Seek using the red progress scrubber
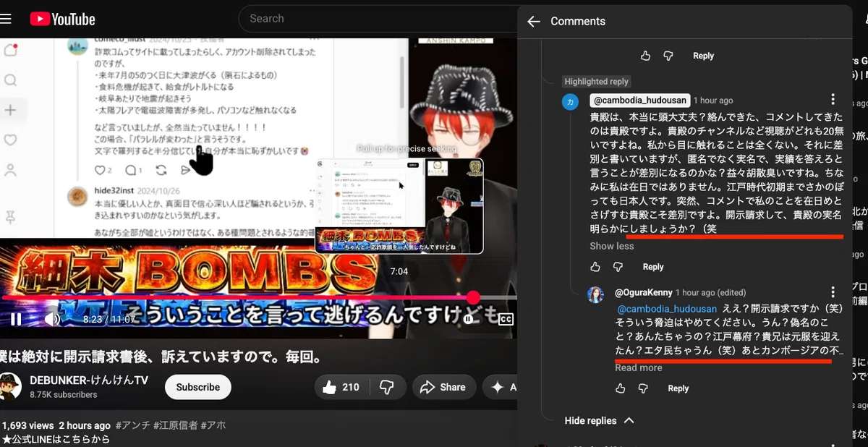Image resolution: width=868 pixels, height=447 pixels. click(473, 297)
